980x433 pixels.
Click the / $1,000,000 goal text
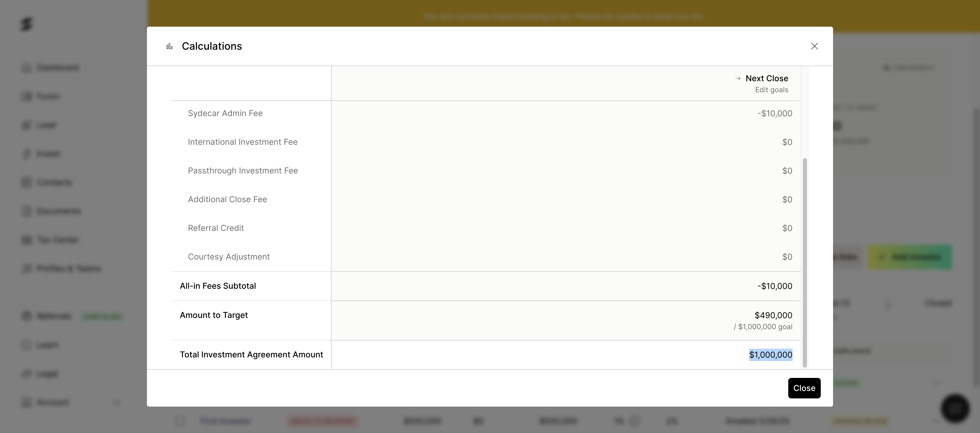[763, 327]
